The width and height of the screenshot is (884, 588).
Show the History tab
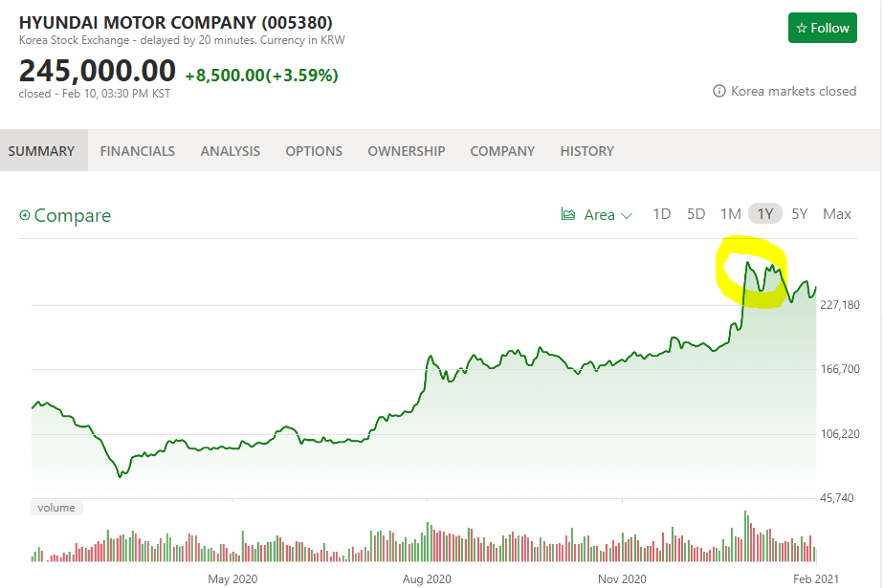pos(587,151)
